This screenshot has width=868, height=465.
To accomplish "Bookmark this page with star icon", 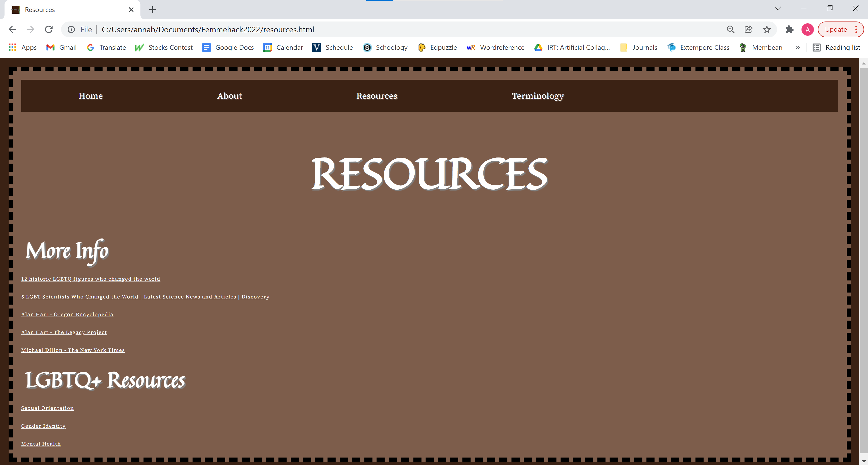I will 767,30.
